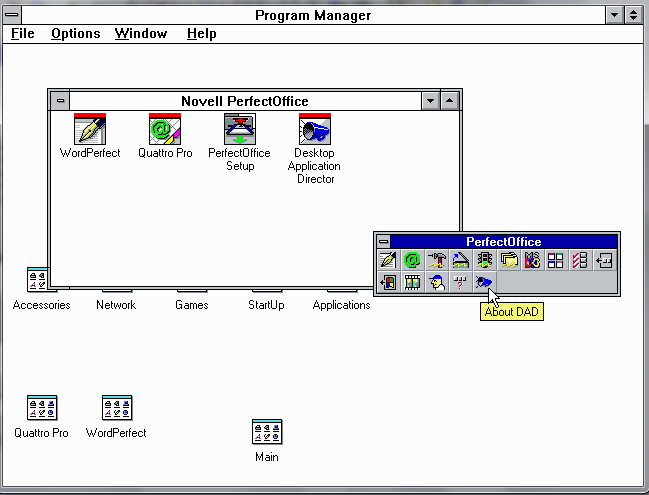Viewport: 649px width, 495px height.
Task: Launch WordPerfect from the PerfectOffice toolbar
Action: 388,260
